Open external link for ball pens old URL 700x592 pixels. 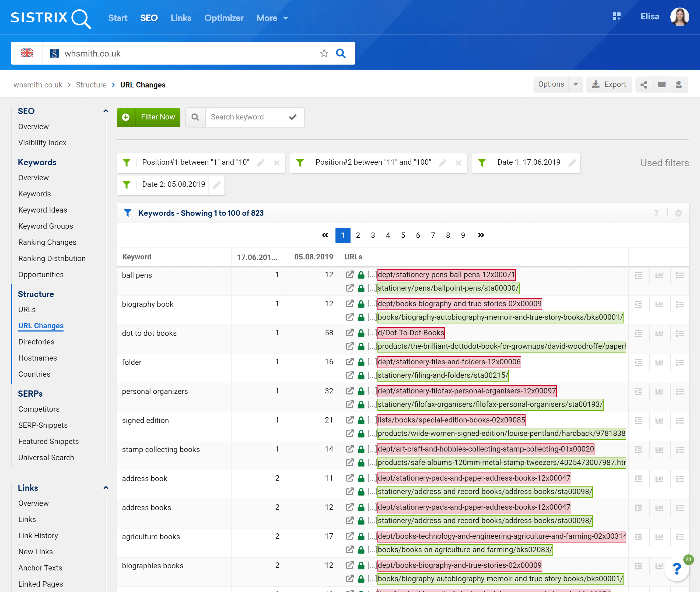click(x=350, y=275)
